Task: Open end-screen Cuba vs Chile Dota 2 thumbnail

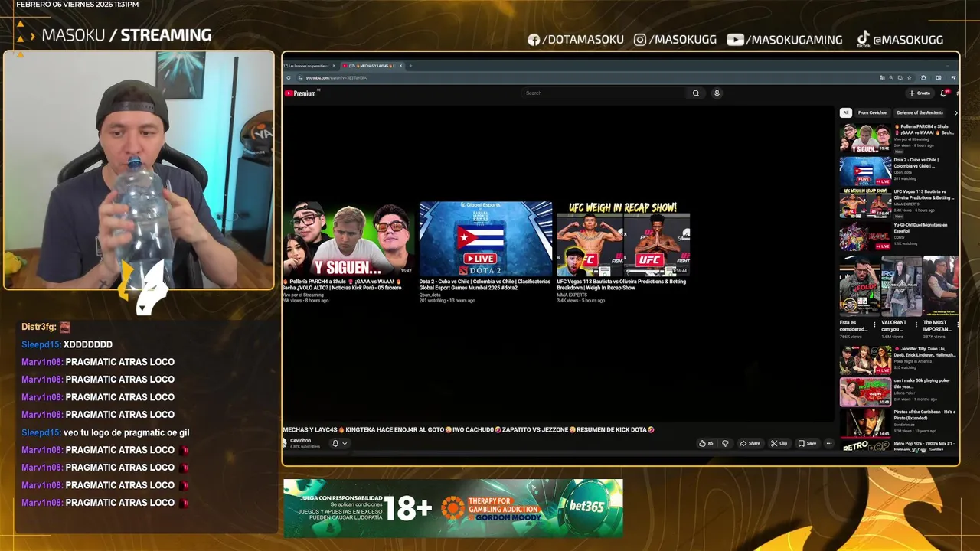Action: (485, 239)
